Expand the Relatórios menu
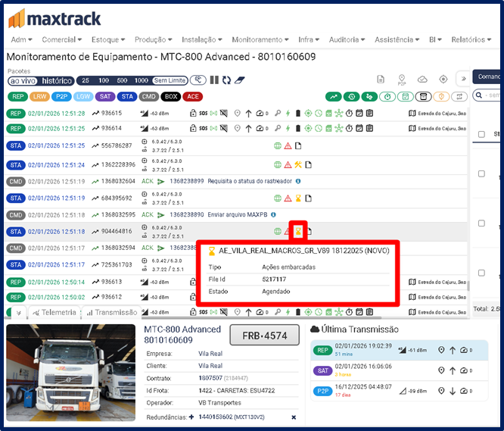 tap(471, 39)
